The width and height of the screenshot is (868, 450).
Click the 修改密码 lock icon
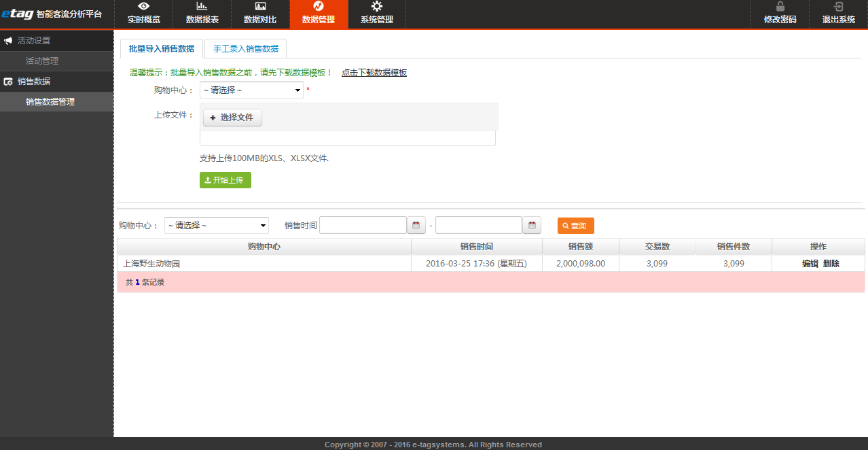(x=780, y=6)
